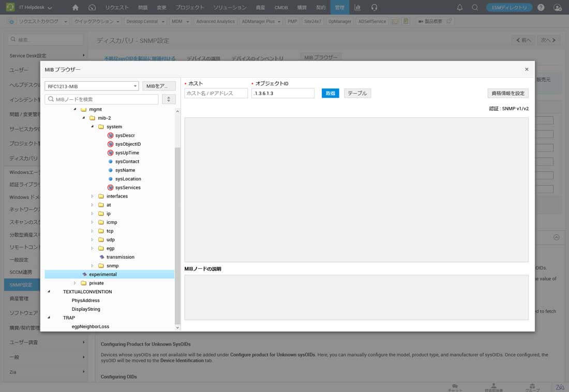Select the egpNeighborLoss trap row
This screenshot has width=569, height=392.
tap(91, 326)
